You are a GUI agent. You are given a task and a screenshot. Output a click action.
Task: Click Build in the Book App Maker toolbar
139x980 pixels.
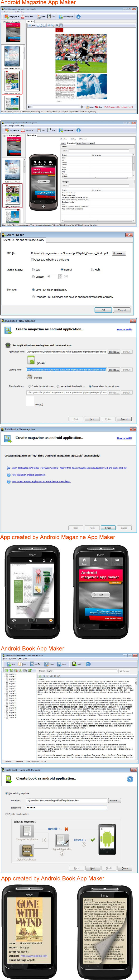point(77,664)
